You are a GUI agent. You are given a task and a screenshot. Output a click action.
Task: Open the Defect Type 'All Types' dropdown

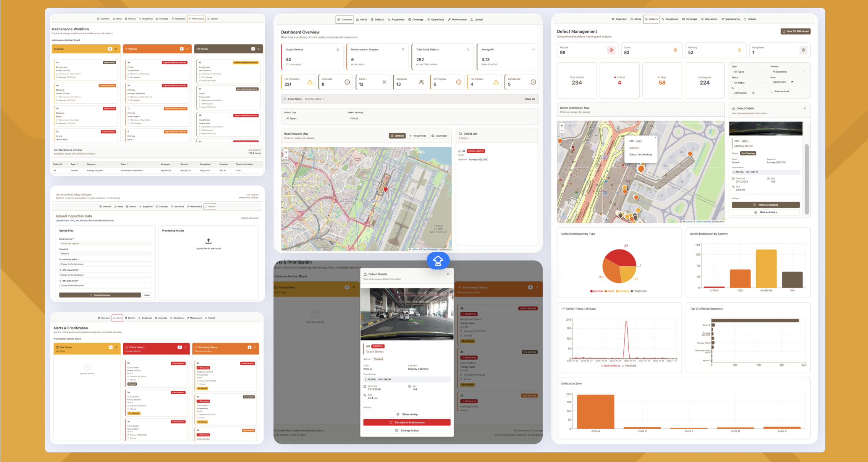point(313,119)
